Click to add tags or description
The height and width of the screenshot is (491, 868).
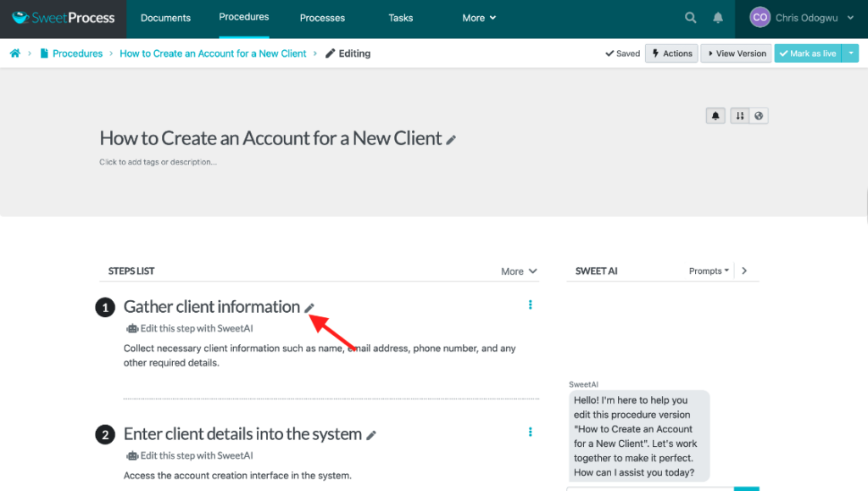(158, 162)
